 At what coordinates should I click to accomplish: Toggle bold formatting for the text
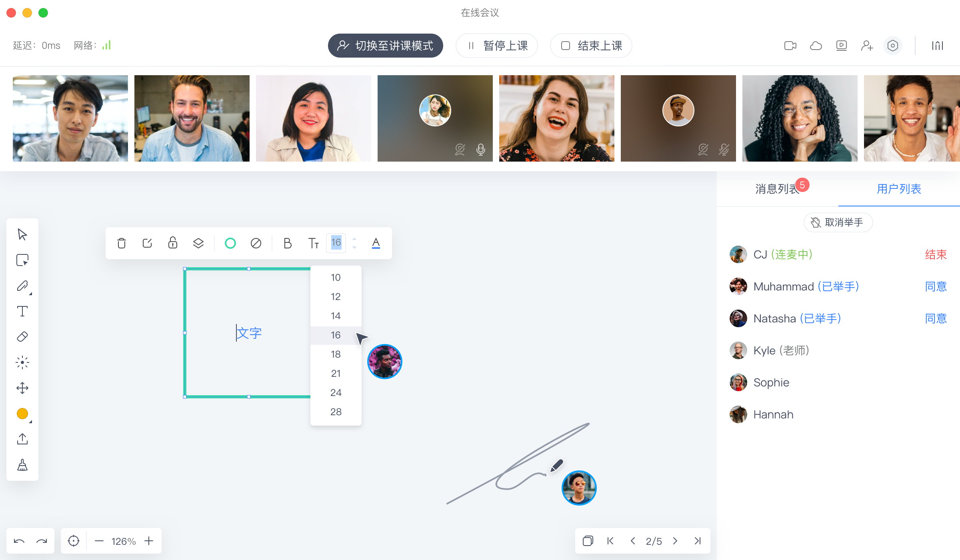pyautogui.click(x=287, y=243)
